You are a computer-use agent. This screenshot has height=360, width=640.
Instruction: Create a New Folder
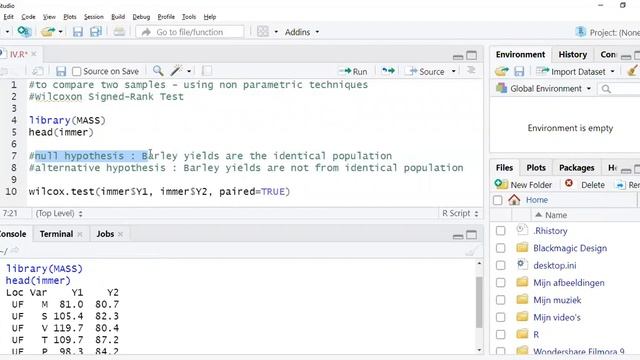[523, 184]
